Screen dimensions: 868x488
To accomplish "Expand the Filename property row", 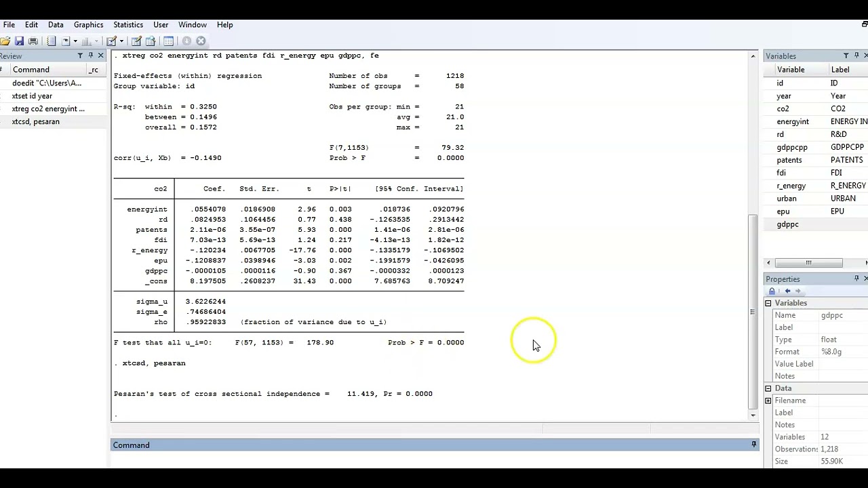I will 768,401.
